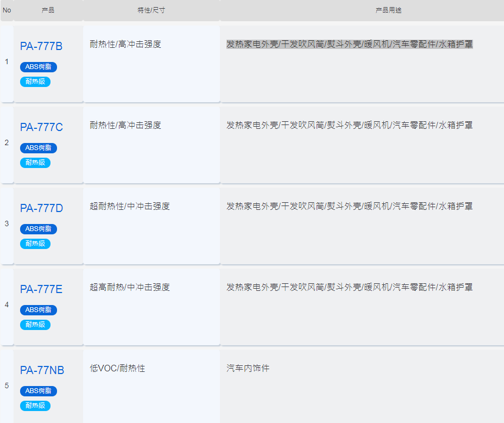The image size is (504, 423).
Task: Click row number 5 cell
Action: point(7,386)
